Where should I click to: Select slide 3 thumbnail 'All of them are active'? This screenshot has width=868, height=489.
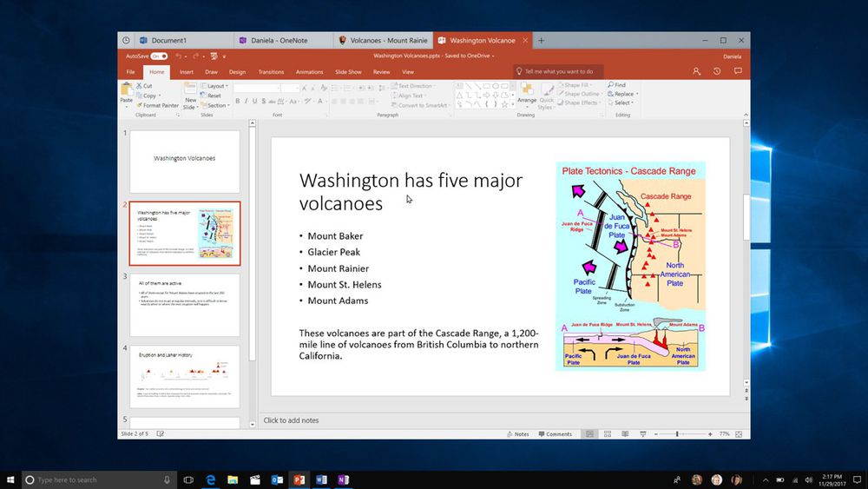click(x=185, y=305)
